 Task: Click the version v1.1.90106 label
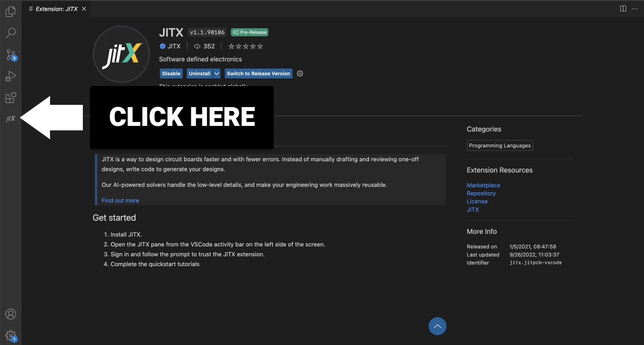[x=207, y=32]
